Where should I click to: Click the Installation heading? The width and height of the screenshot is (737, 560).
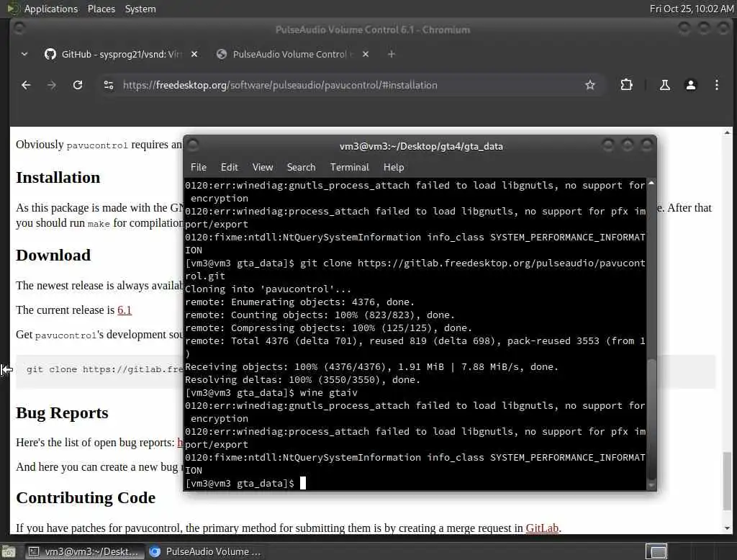[x=58, y=178]
